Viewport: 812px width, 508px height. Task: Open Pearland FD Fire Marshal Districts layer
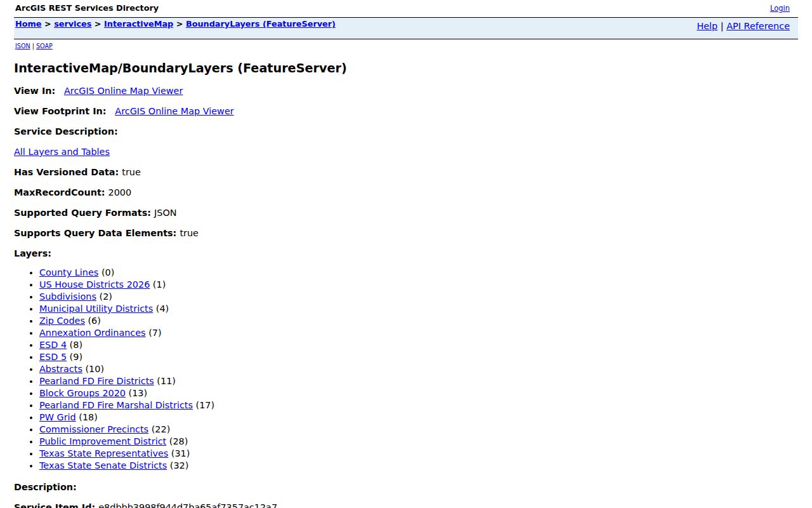(x=116, y=405)
